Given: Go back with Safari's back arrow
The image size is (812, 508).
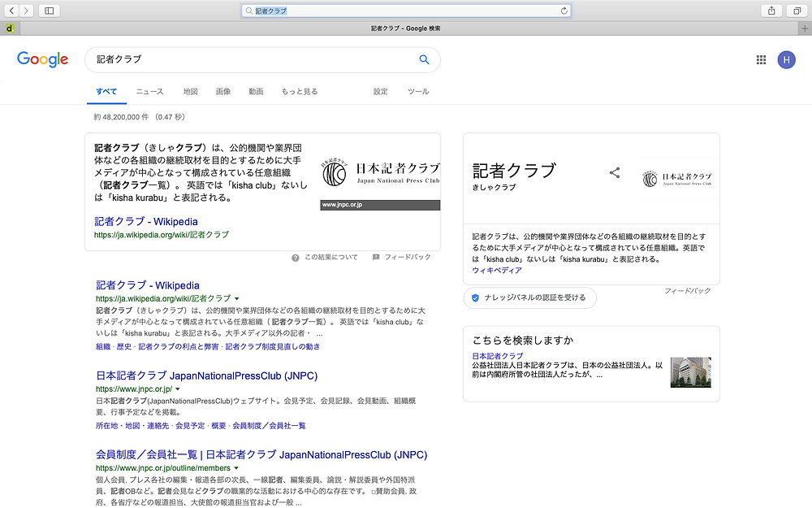Looking at the screenshot, I should tap(11, 11).
